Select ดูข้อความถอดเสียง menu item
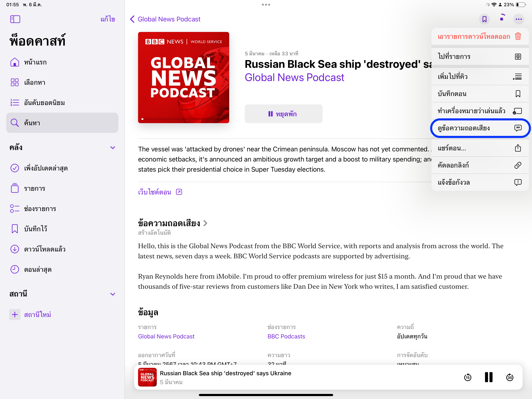The image size is (532, 399). coord(480,128)
